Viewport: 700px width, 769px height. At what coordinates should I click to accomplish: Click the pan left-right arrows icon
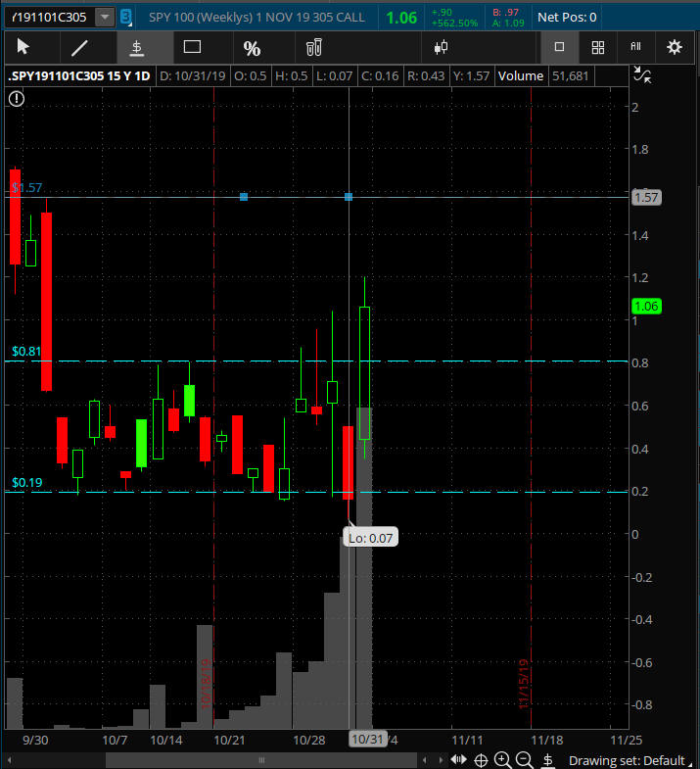click(459, 760)
